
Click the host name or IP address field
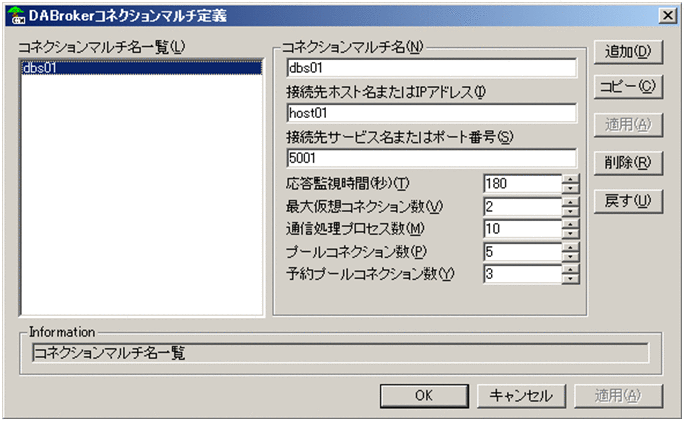(430, 113)
